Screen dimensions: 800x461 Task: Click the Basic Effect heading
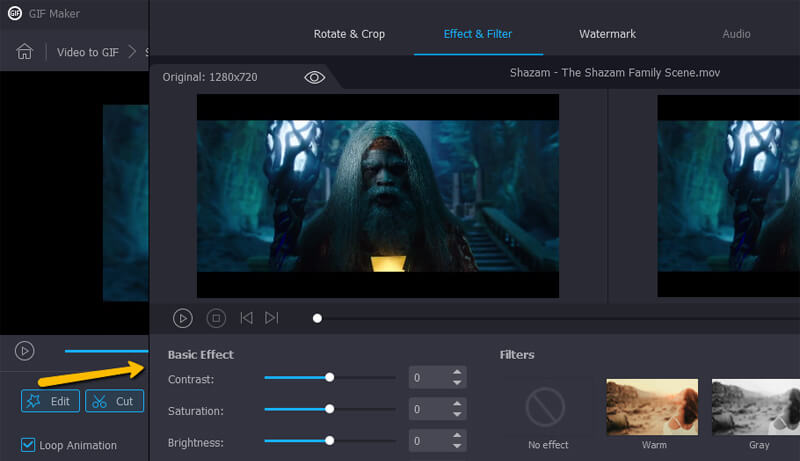[x=201, y=354]
